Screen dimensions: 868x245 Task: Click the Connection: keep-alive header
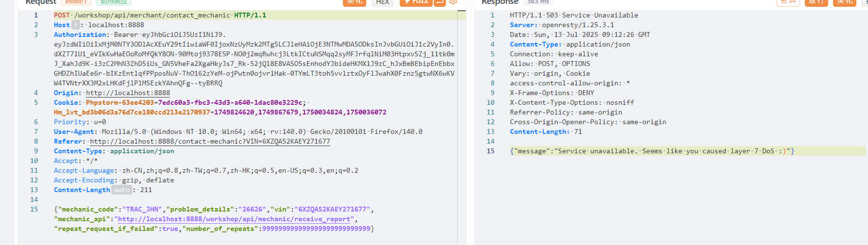pos(554,54)
